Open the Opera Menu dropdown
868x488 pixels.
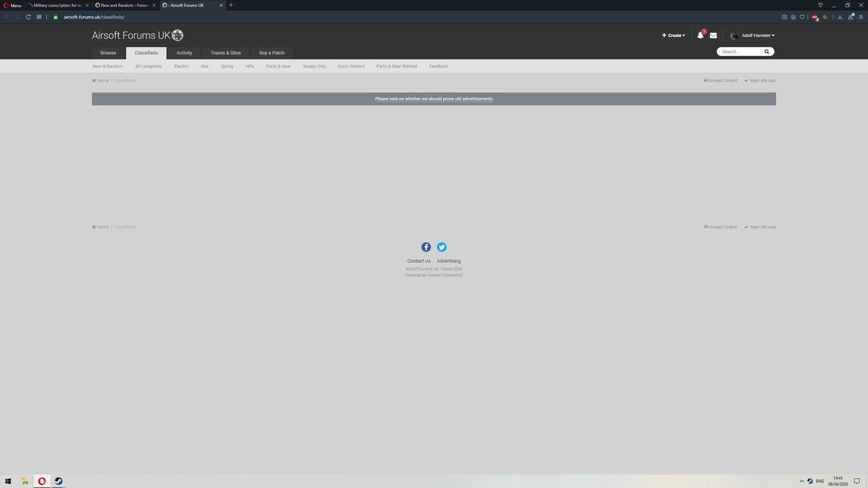click(12, 5)
